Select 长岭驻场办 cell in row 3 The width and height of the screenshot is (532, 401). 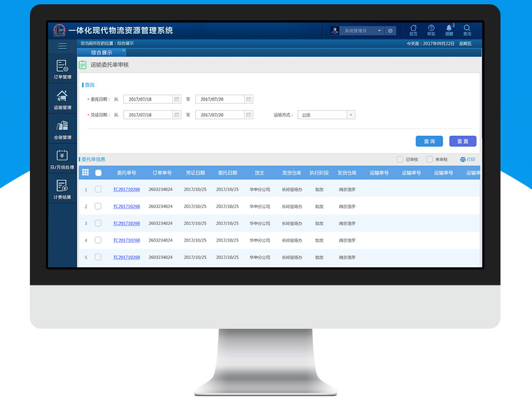292,223
